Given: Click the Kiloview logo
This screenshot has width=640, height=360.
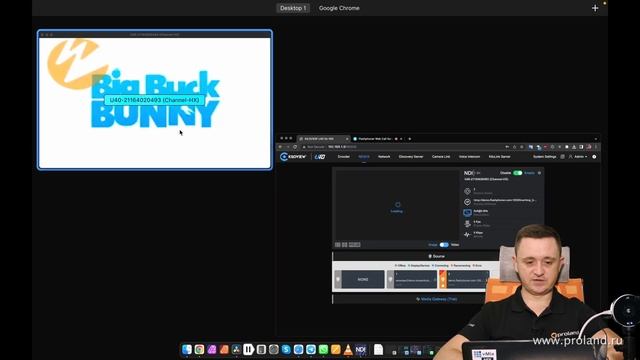Looking at the screenshot, I should coord(293,157).
